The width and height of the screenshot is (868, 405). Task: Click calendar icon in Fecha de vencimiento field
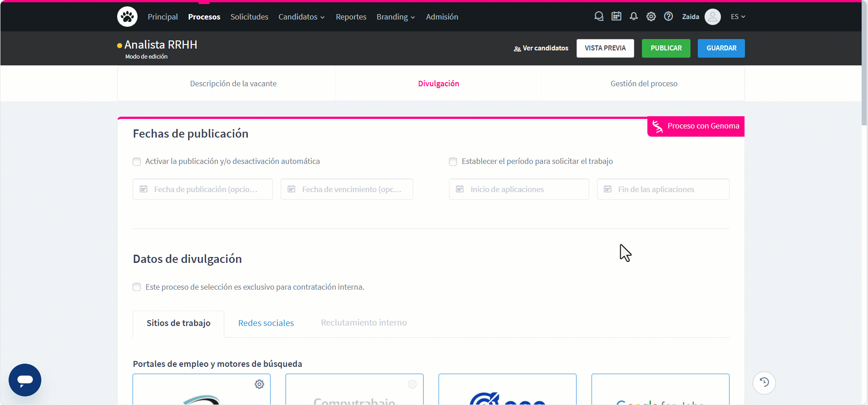point(291,189)
